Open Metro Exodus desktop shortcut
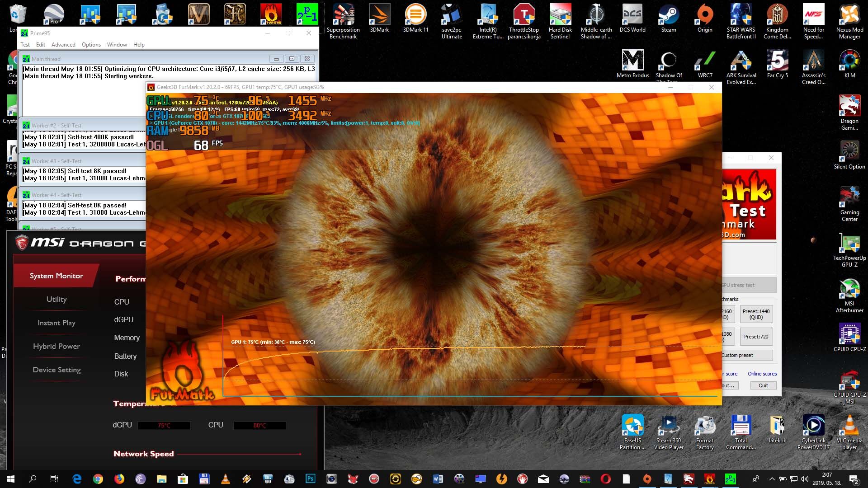Viewport: 868px width, 488px height. tap(632, 64)
